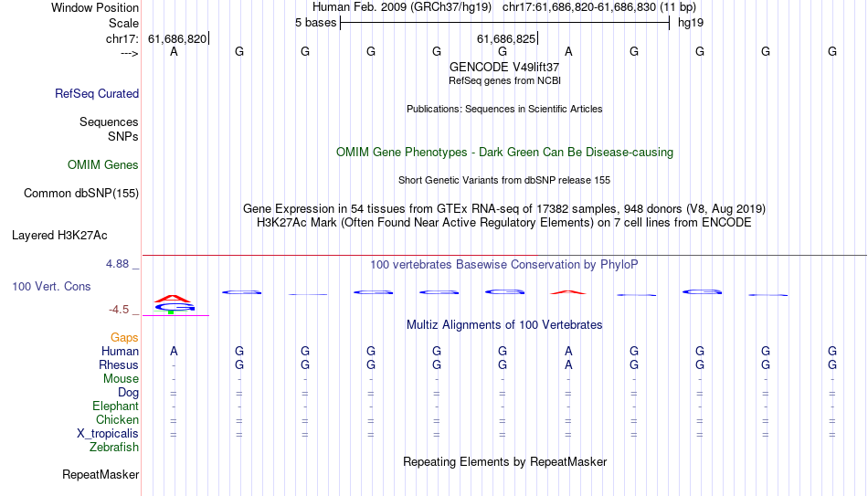Open the RepeatMasker track label

click(101, 475)
